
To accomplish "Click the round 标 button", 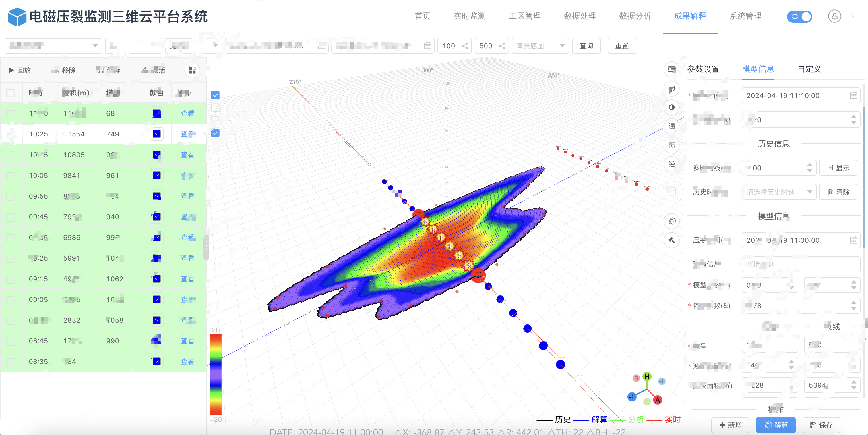I will pos(672,145).
